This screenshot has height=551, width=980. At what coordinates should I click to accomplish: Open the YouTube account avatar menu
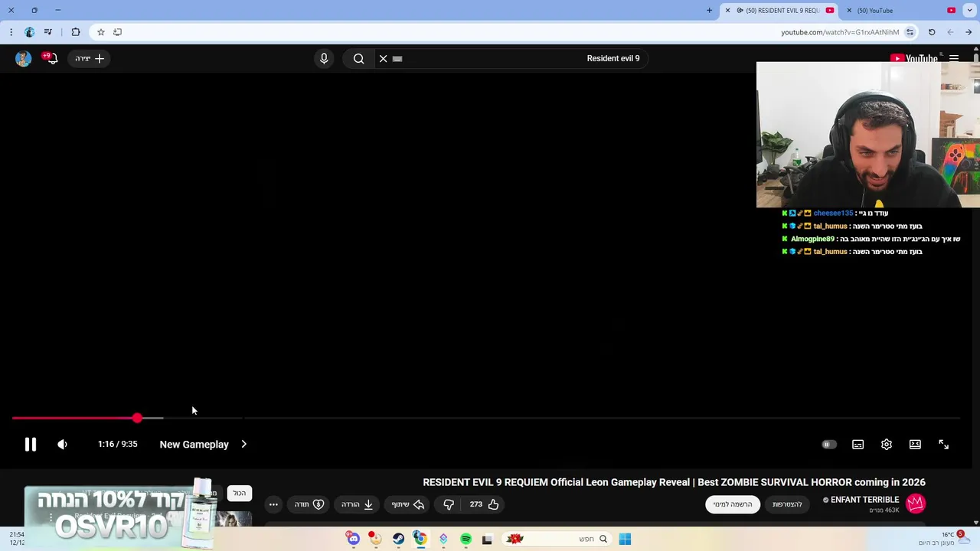[x=23, y=58]
